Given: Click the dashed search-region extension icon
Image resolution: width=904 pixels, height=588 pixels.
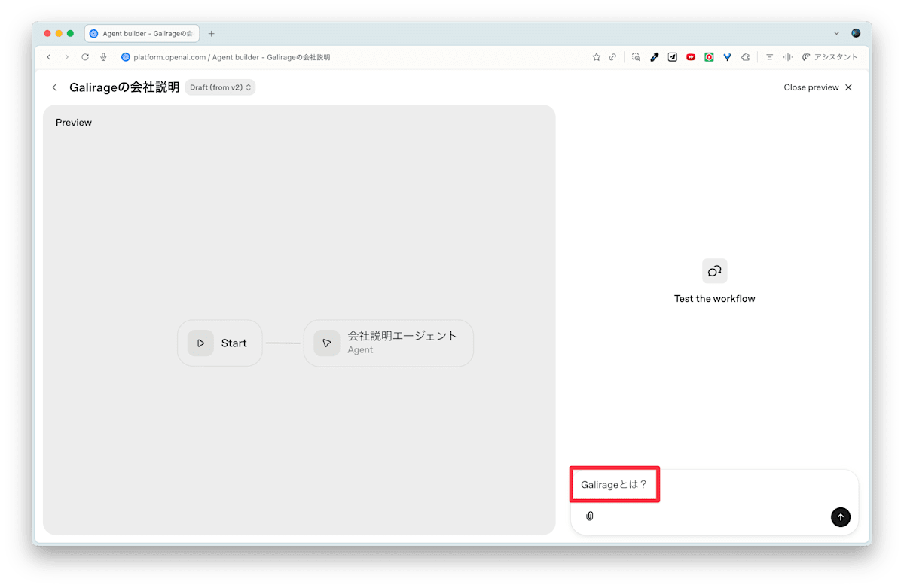Looking at the screenshot, I should pos(636,57).
